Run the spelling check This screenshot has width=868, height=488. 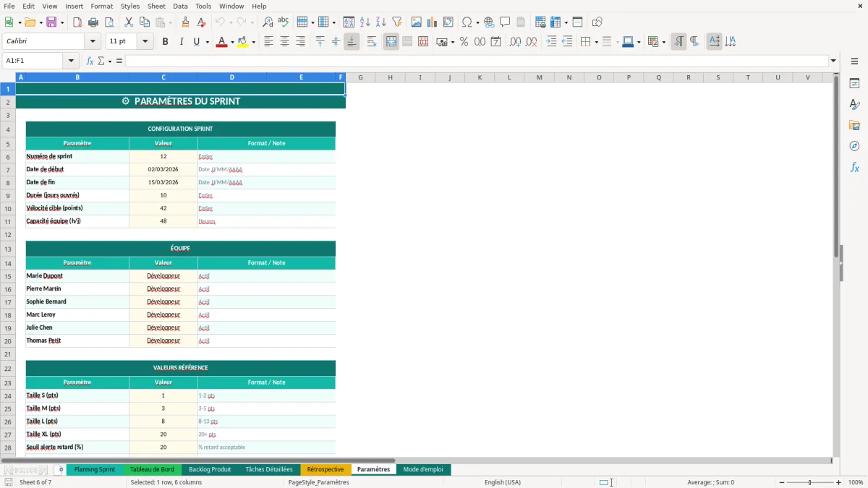pos(284,22)
